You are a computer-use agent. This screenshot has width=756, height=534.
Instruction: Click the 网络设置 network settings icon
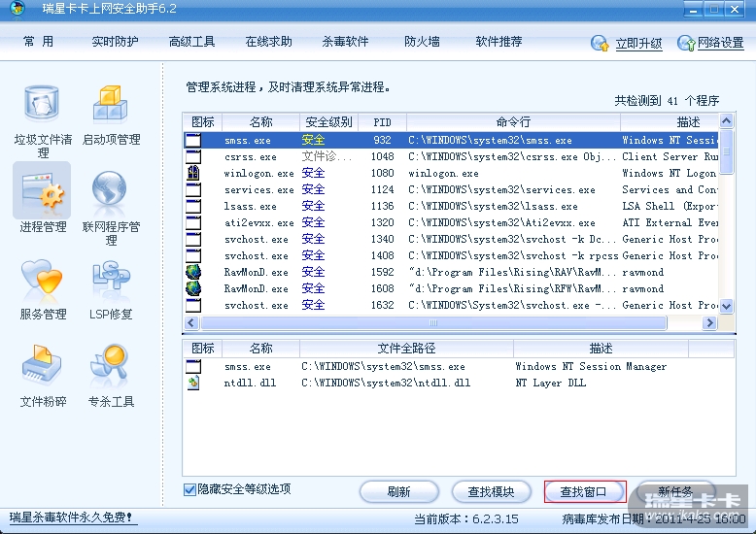pyautogui.click(x=686, y=44)
